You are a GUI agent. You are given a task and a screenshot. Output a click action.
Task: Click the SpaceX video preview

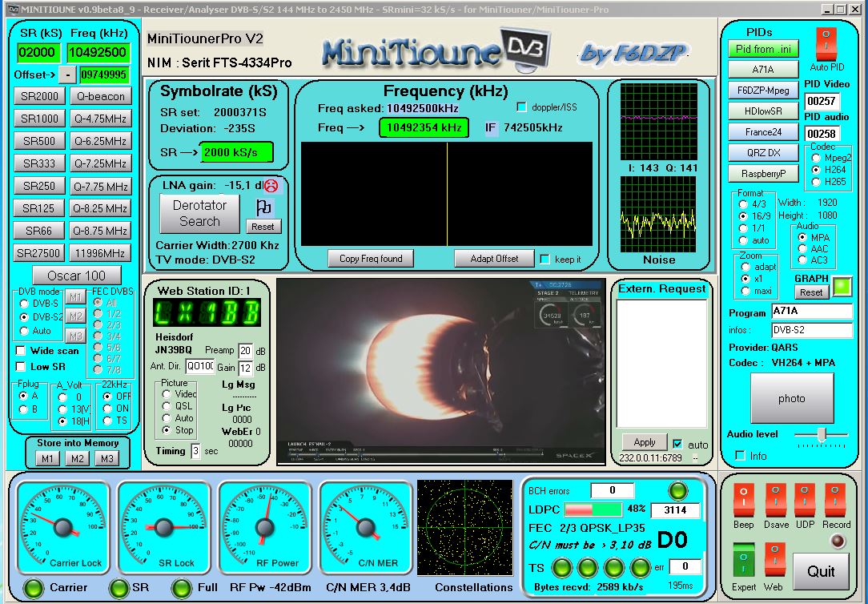click(x=440, y=371)
